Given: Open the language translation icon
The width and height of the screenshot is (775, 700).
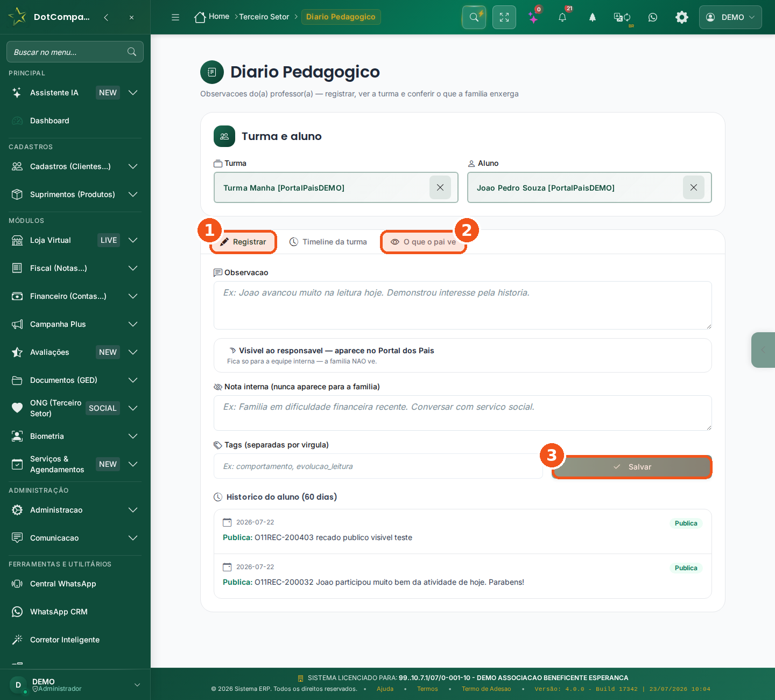Looking at the screenshot, I should coord(622,17).
